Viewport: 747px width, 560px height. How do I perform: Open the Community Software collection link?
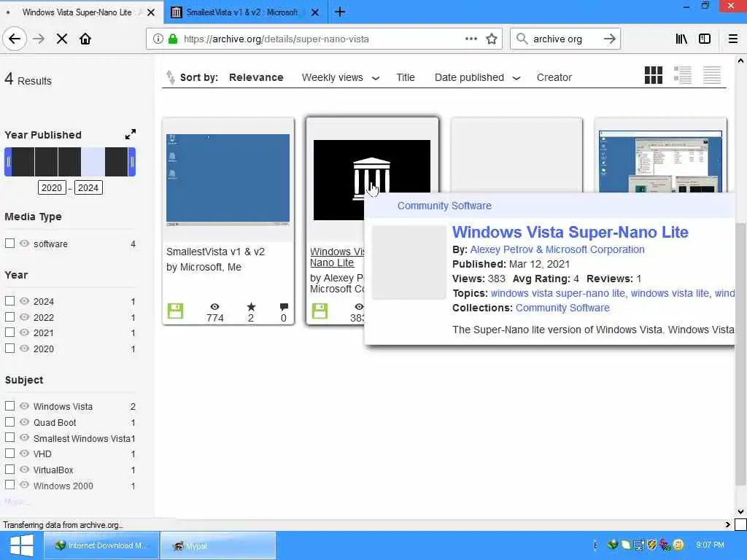562,308
